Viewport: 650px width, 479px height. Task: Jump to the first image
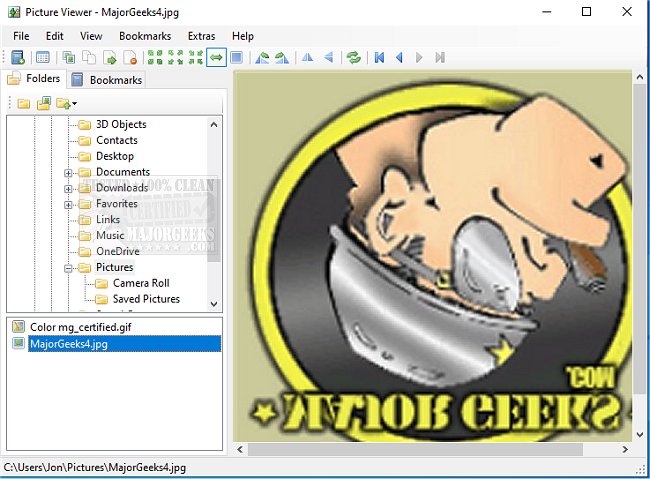point(379,57)
